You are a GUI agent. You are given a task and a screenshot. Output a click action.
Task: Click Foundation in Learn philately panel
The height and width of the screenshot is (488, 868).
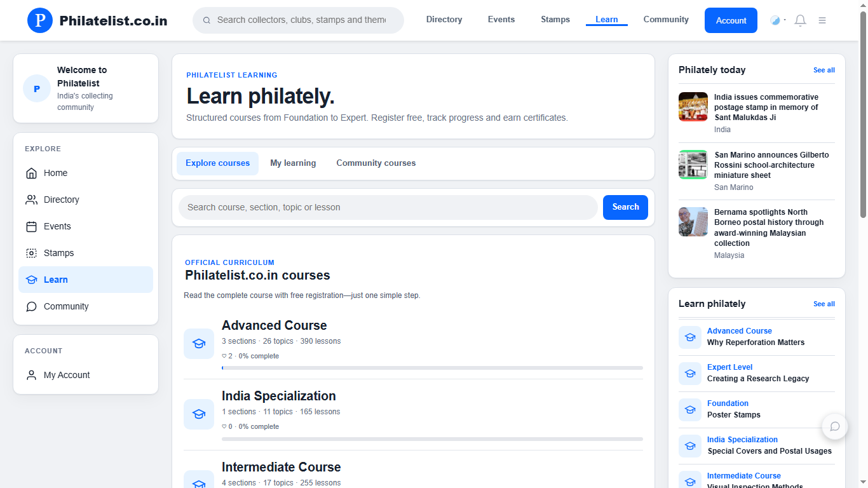point(728,403)
